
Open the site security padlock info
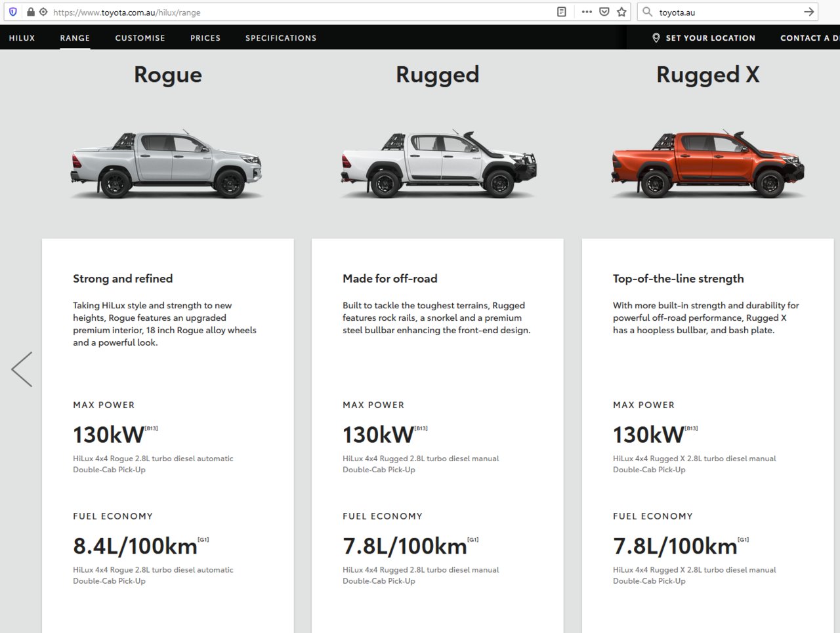[30, 12]
